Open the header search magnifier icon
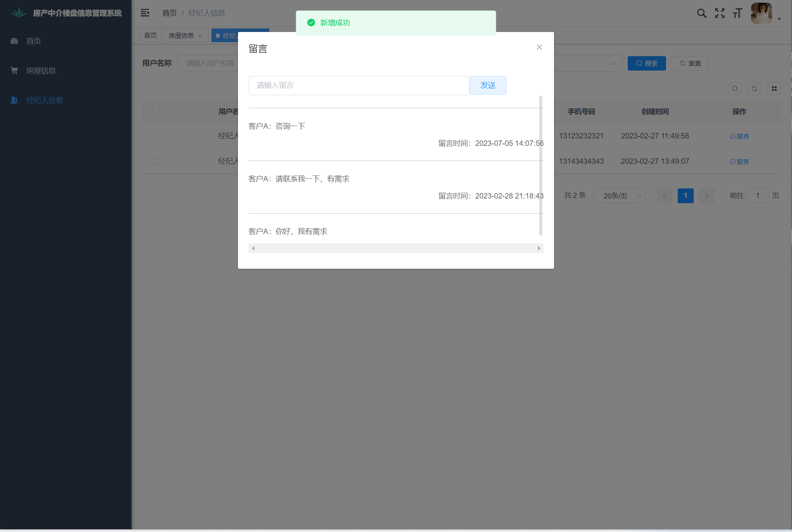This screenshot has width=792, height=532. (x=701, y=13)
